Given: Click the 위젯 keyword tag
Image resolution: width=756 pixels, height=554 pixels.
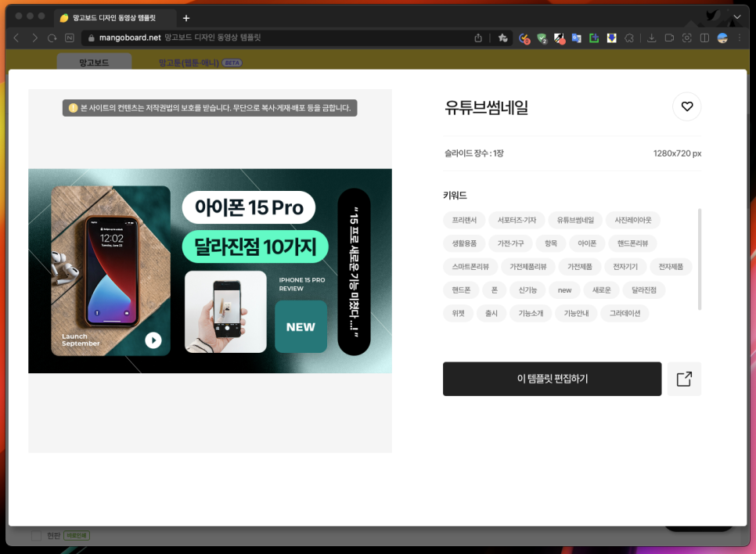Looking at the screenshot, I should [x=458, y=314].
